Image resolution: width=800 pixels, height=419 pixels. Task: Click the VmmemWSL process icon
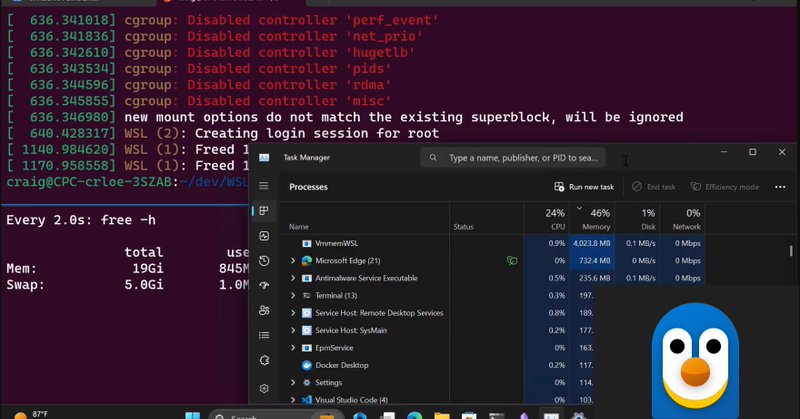point(307,243)
